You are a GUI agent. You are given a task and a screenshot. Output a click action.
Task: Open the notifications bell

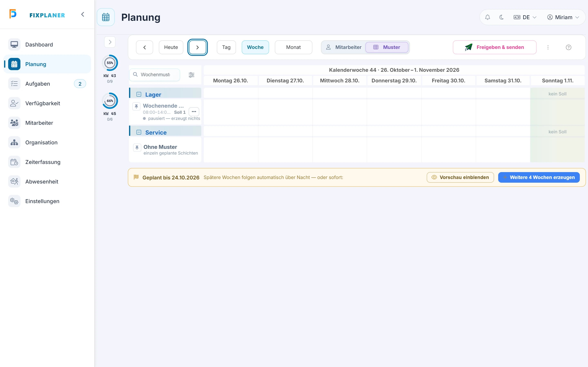(x=487, y=17)
